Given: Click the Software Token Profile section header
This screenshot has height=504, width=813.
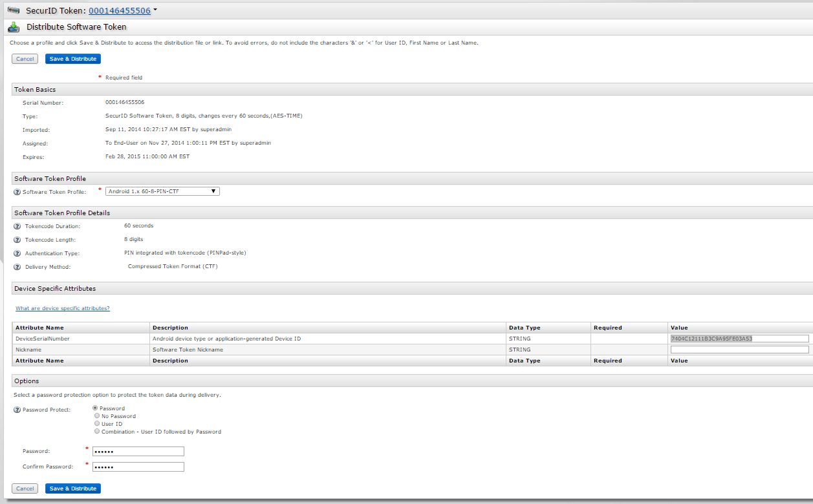Looking at the screenshot, I should (412, 178).
